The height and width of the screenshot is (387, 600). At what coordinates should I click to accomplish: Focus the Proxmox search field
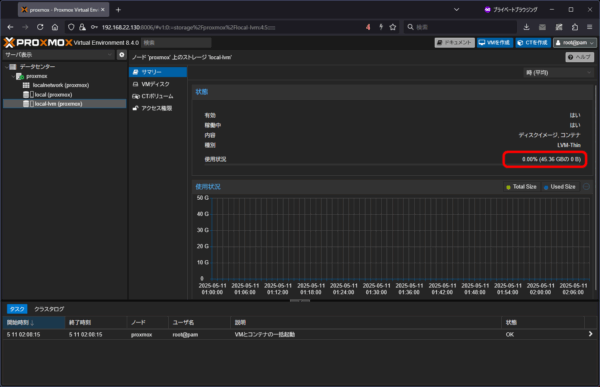click(176, 43)
